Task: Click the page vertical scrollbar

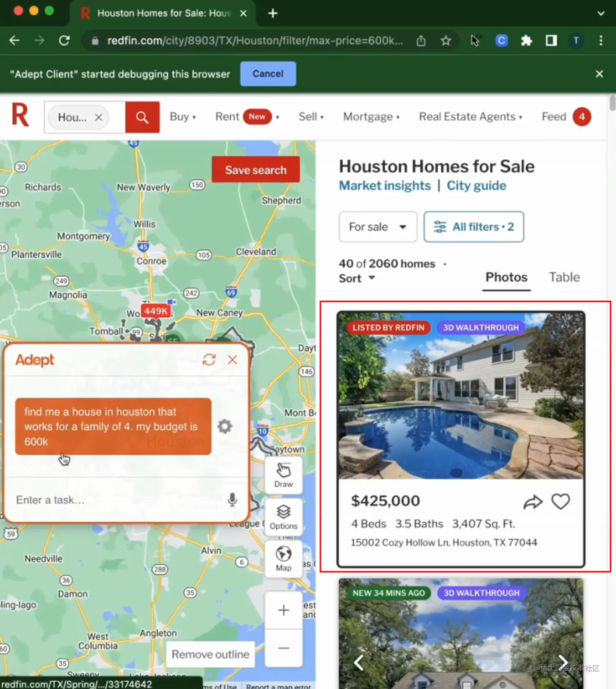Action: 612,103
